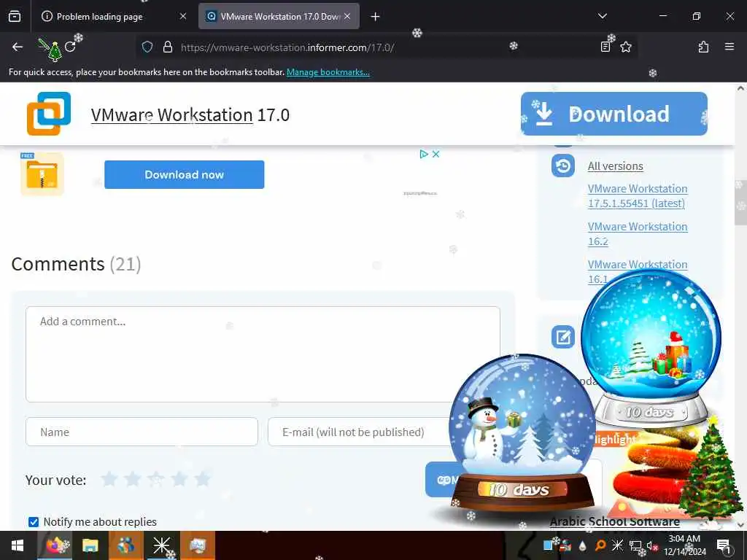
Task: Toggle reader view icon in address bar
Action: click(605, 47)
